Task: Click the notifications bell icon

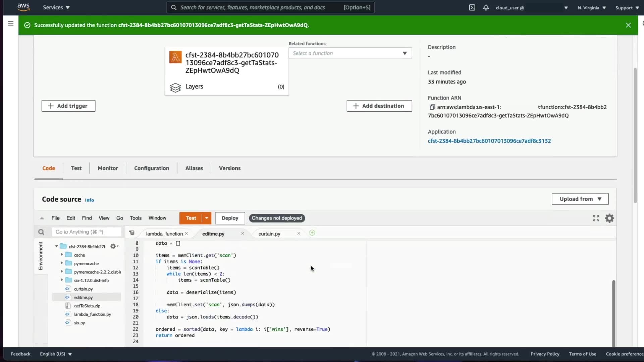Action: (x=486, y=7)
